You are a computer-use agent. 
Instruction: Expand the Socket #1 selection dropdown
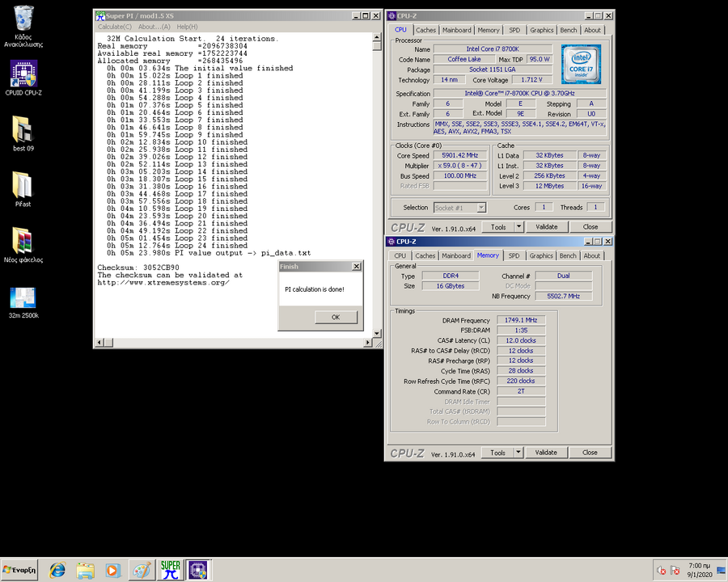tap(481, 208)
